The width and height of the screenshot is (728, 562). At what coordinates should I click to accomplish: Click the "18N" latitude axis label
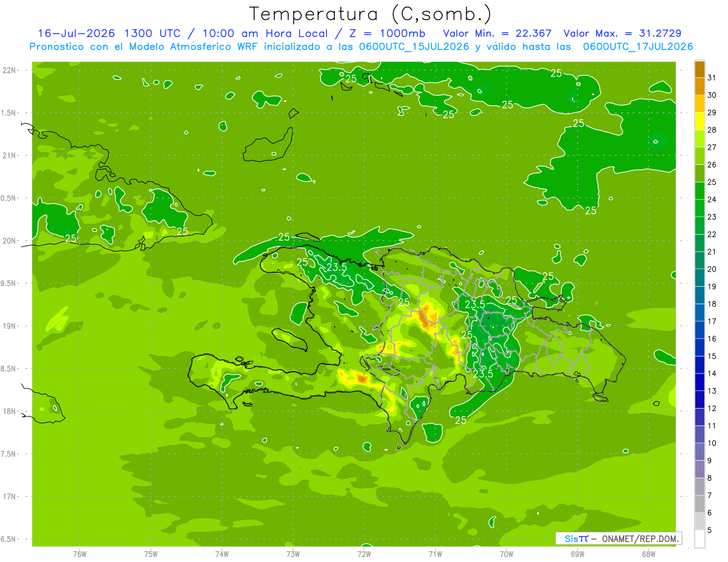click(10, 411)
